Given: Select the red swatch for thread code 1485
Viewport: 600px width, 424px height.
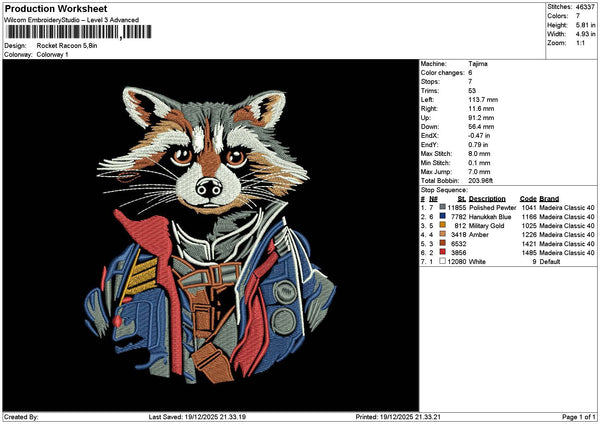Looking at the screenshot, I should pyautogui.click(x=442, y=252).
